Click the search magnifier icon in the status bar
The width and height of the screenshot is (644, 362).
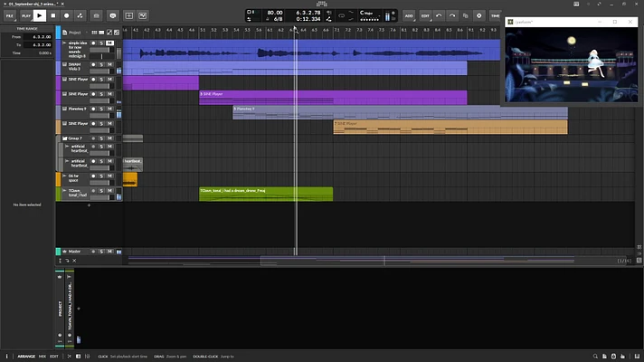click(x=595, y=357)
